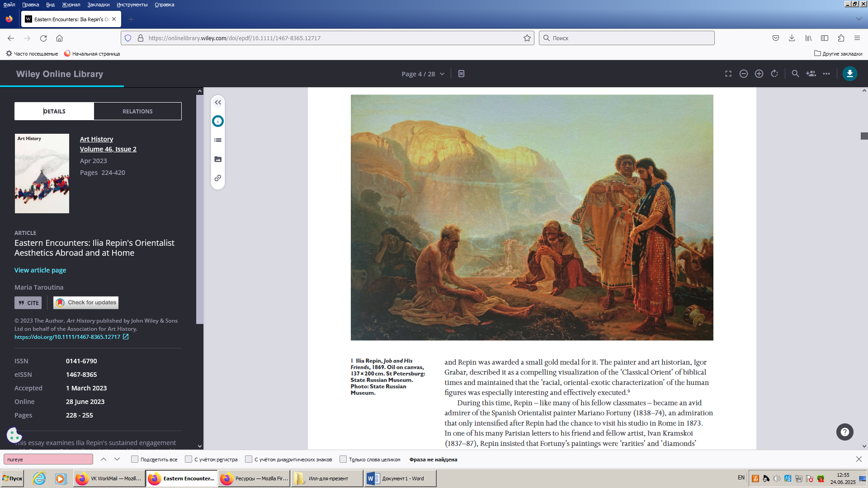This screenshot has width=868, height=488.
Task: Expand Firefox tab list chevron
Action: (859, 19)
